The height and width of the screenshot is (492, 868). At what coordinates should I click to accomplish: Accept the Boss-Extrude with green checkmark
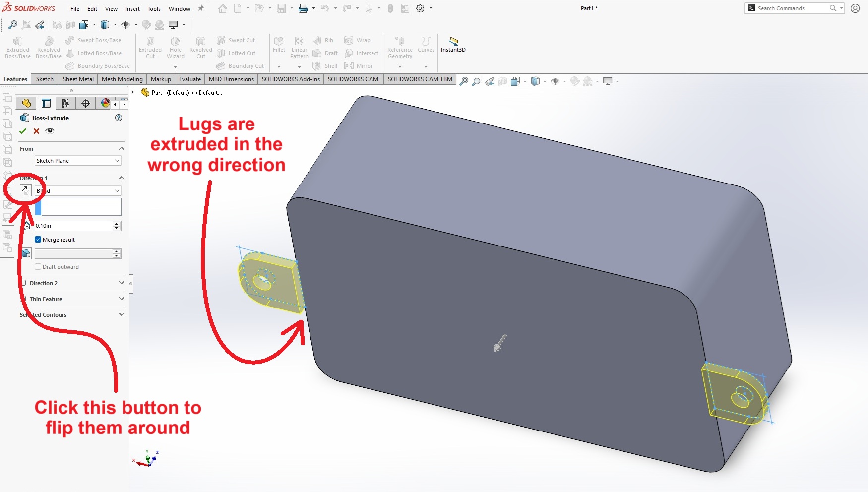[23, 131]
